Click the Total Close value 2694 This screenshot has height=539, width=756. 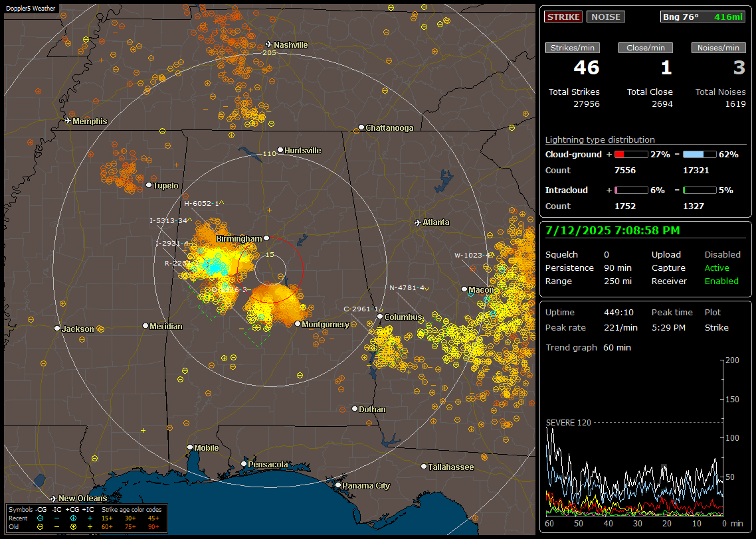pyautogui.click(x=662, y=104)
